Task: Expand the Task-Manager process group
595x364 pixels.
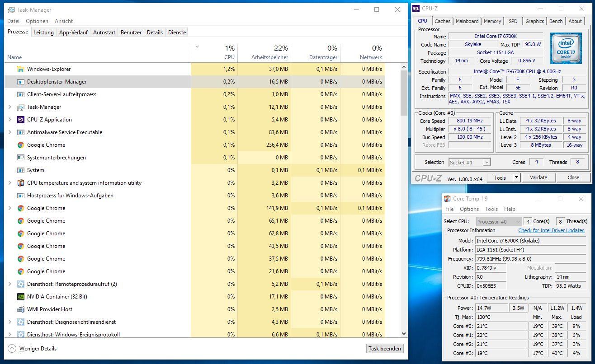Action: click(x=10, y=107)
